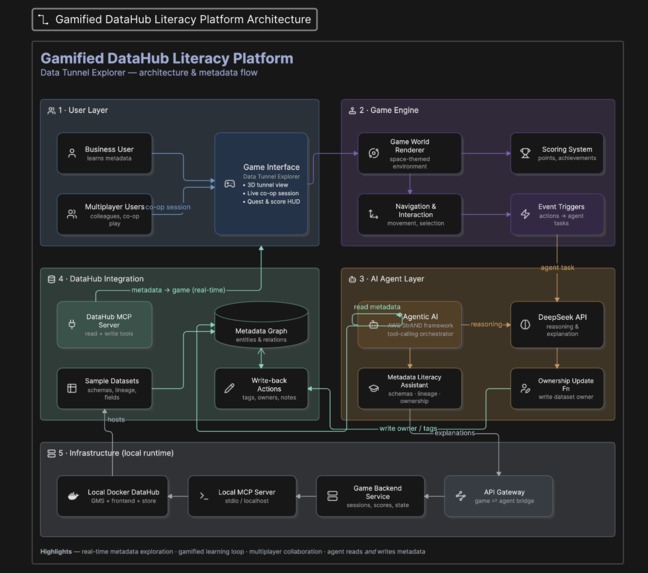Viewport: 648px width, 573px height.
Task: Click the 'Live co-op session' bullet text
Action: [x=273, y=193]
